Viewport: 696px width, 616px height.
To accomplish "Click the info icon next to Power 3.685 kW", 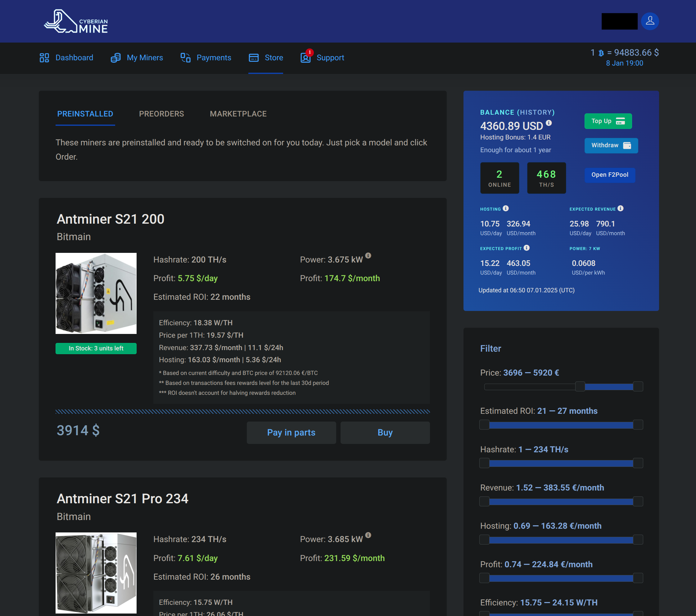I will tap(368, 535).
